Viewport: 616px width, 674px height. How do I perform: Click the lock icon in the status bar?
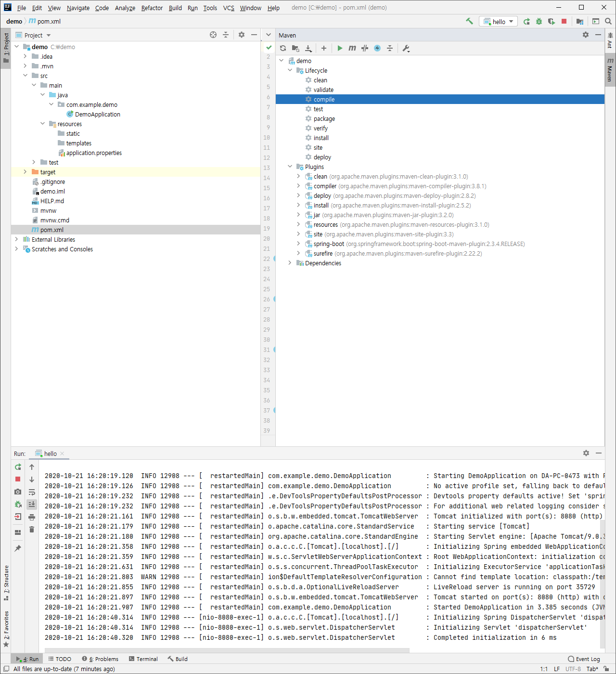(x=606, y=669)
